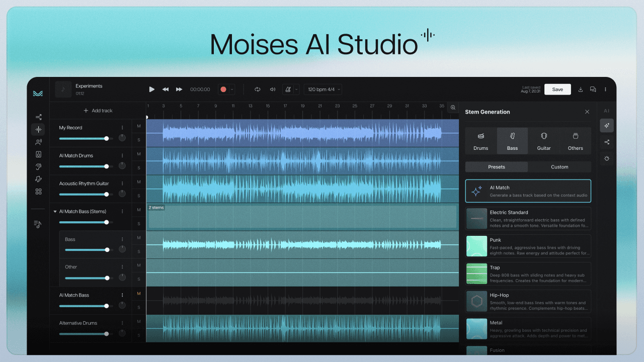Image resolution: width=644 pixels, height=362 pixels.
Task: Click the Save button
Action: click(557, 89)
